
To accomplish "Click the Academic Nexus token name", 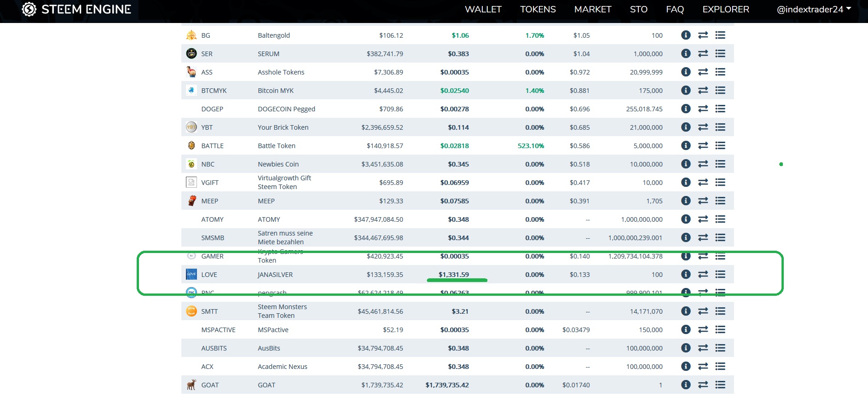I will point(283,367).
